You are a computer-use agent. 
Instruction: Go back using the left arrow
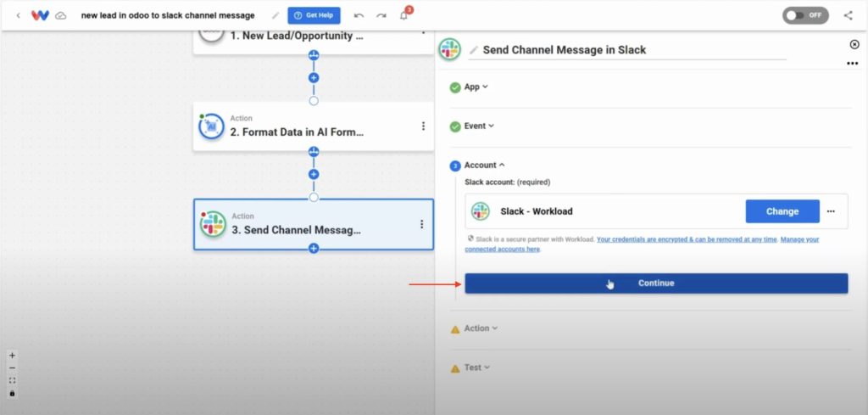(x=19, y=15)
